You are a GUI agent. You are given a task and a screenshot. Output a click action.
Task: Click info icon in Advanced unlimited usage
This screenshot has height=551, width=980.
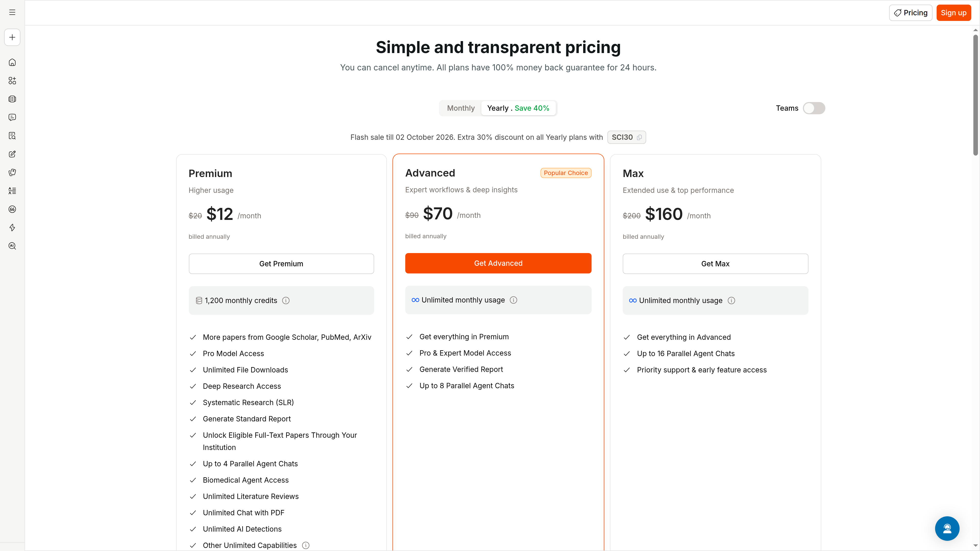pos(513,300)
